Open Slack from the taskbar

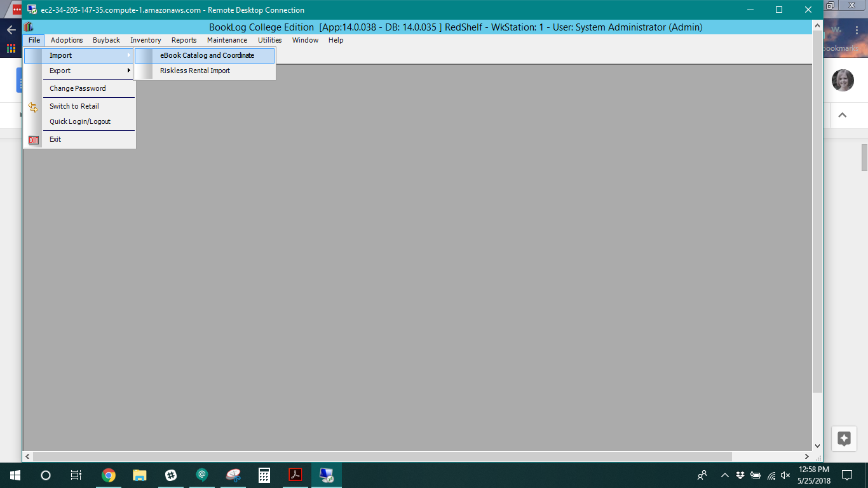tap(171, 475)
